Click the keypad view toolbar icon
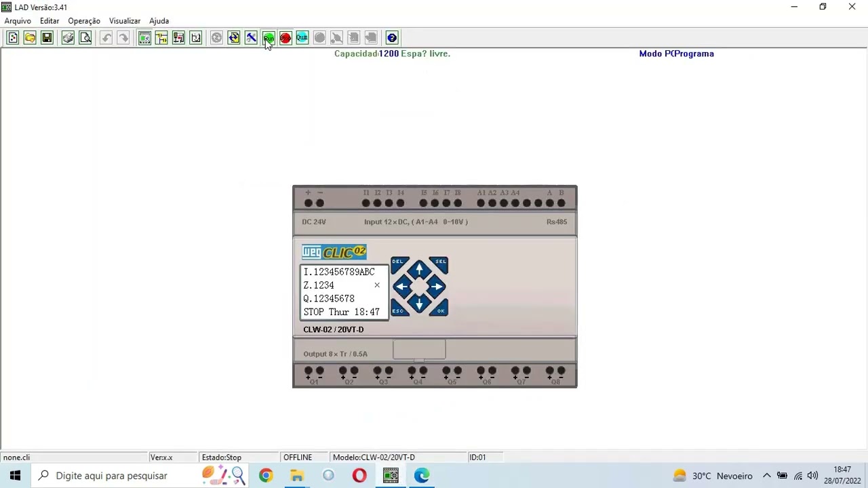Screen dimensions: 868x488 point(144,38)
